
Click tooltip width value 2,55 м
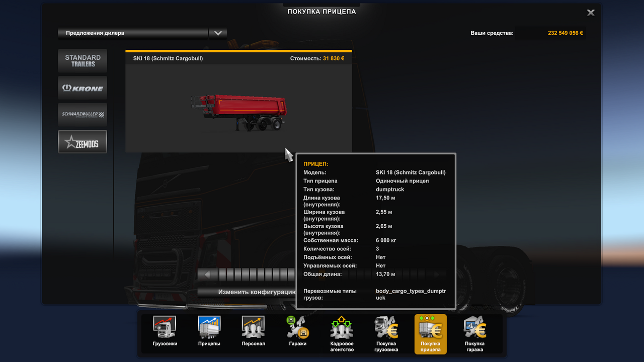pos(384,212)
